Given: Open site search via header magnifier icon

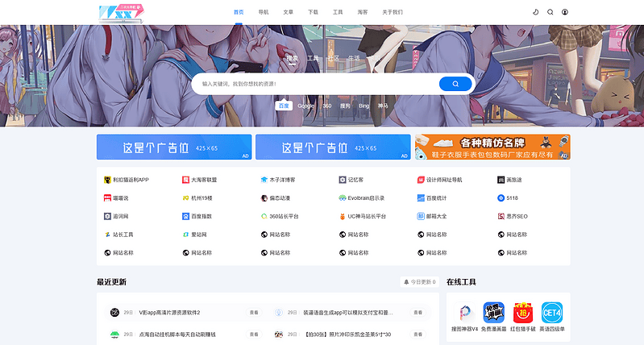Looking at the screenshot, I should [551, 12].
